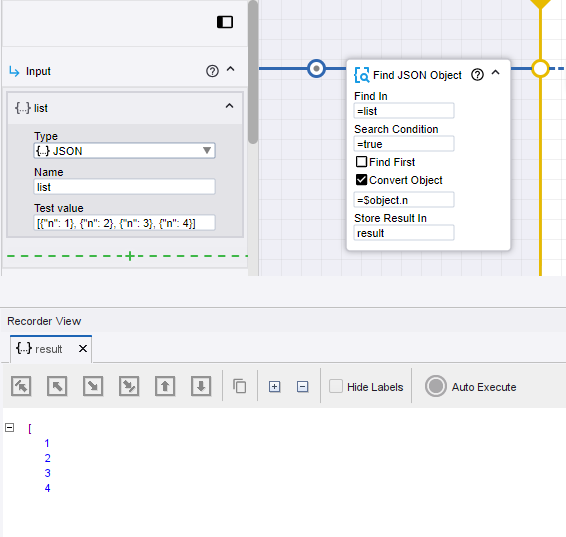Image resolution: width=566 pixels, height=537 pixels.
Task: Expand all nodes with plus icon
Action: pos(274,387)
